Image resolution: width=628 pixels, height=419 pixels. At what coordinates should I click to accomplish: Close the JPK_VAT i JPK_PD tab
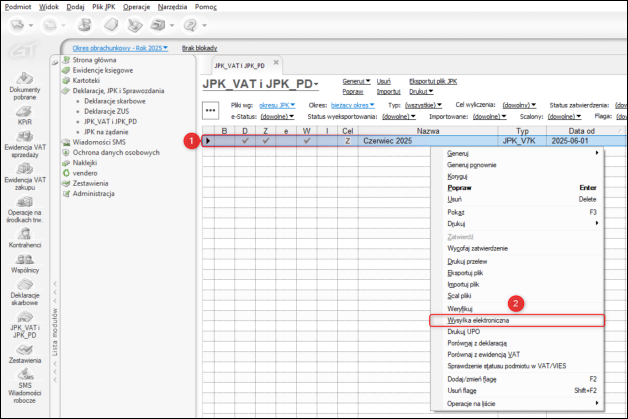point(276,62)
